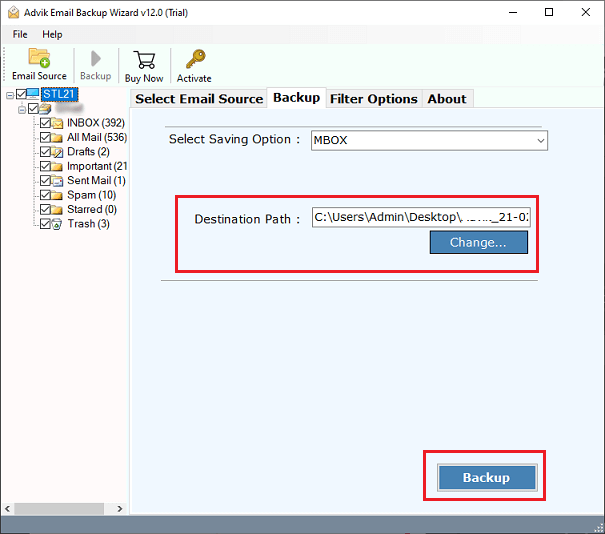Toggle the Spam (10) checkbox

45,195
